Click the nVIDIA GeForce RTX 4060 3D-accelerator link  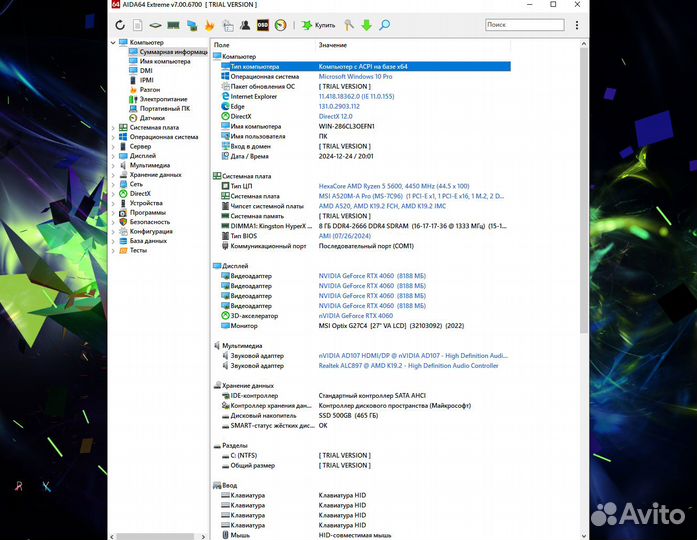click(x=356, y=316)
